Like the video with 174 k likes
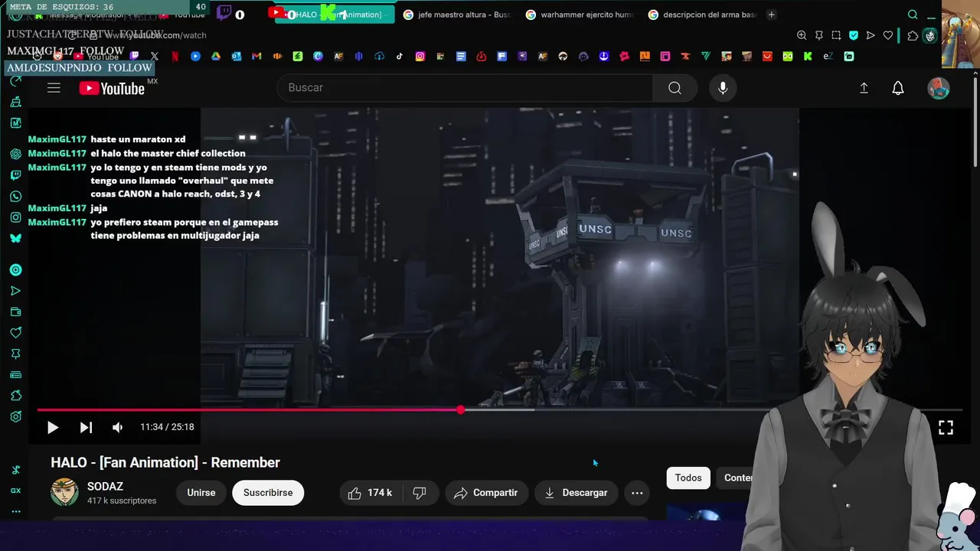Image resolution: width=980 pixels, height=551 pixels. (x=370, y=493)
